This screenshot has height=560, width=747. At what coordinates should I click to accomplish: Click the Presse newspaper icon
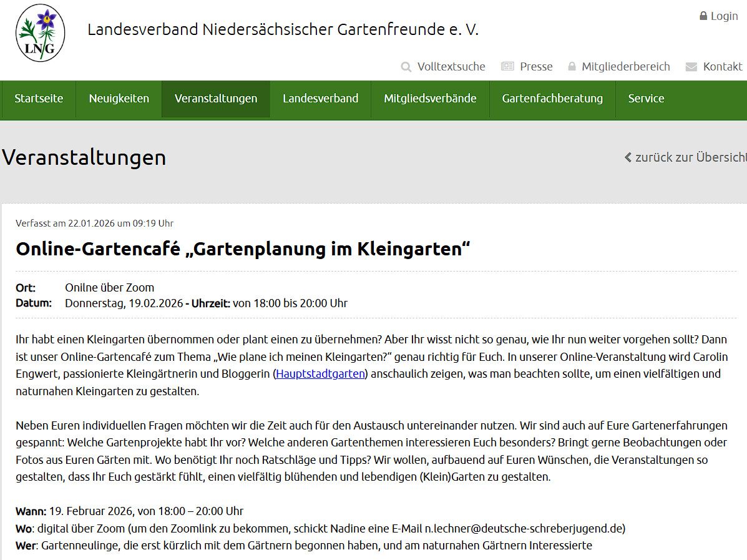[505, 66]
